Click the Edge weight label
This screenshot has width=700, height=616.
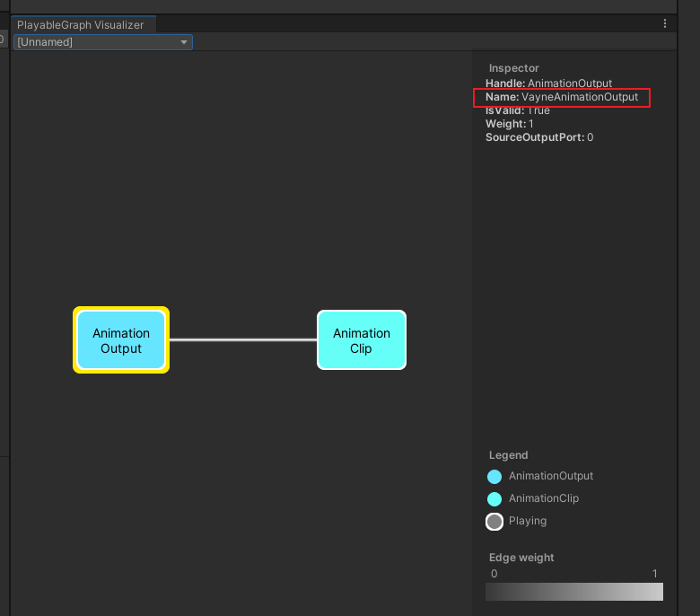(521, 558)
